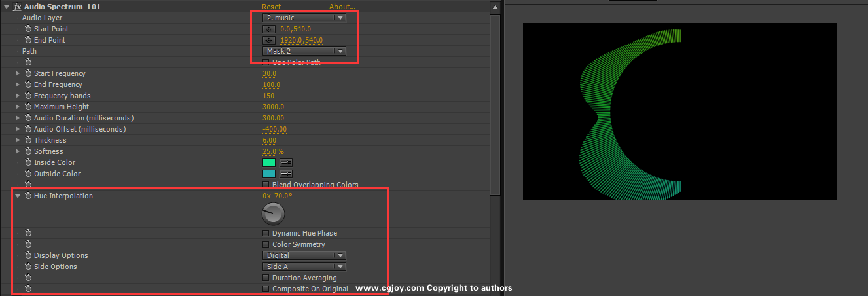Screen dimensions: 868x296
Task: Enable Dynamic Hue Phase checkbox
Action: (x=266, y=233)
